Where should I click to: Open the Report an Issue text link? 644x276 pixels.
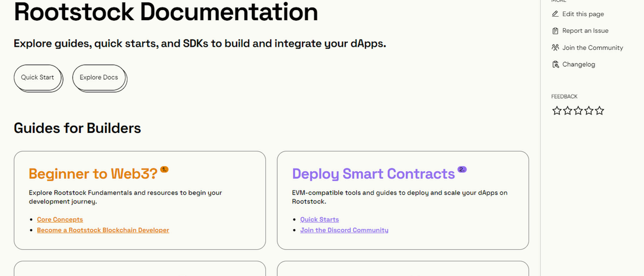click(585, 31)
